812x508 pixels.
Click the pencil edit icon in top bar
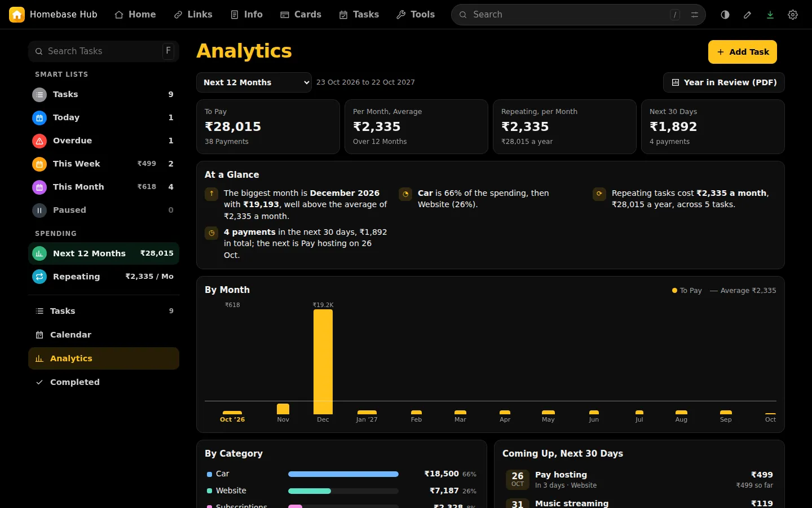click(x=748, y=15)
